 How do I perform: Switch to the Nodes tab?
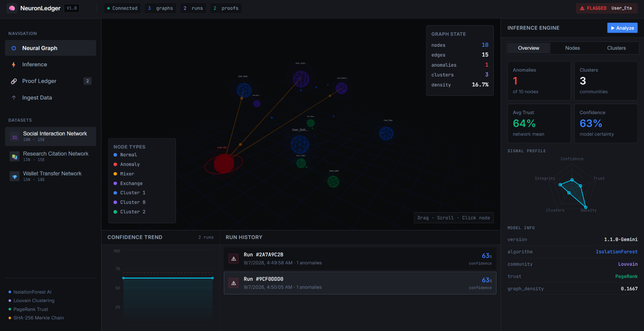point(572,48)
